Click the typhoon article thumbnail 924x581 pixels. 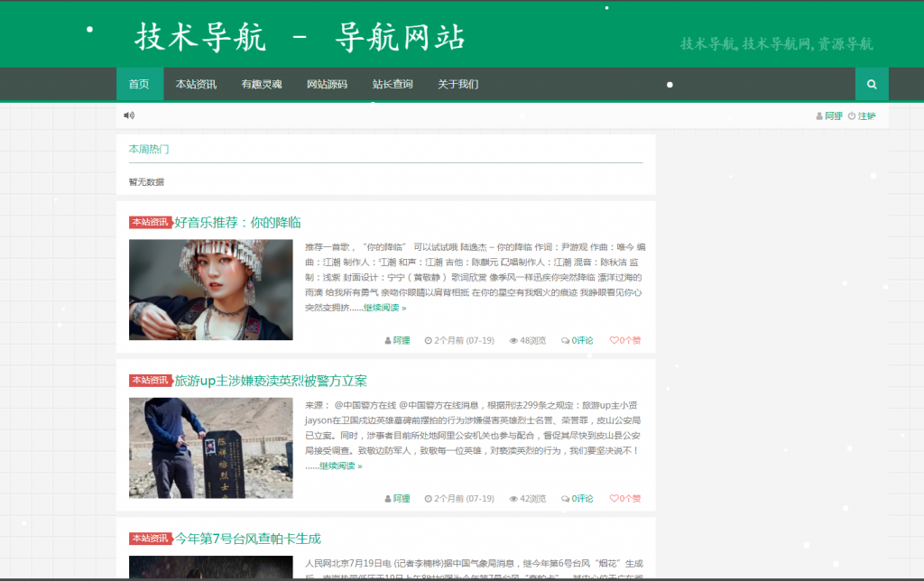[x=211, y=567]
